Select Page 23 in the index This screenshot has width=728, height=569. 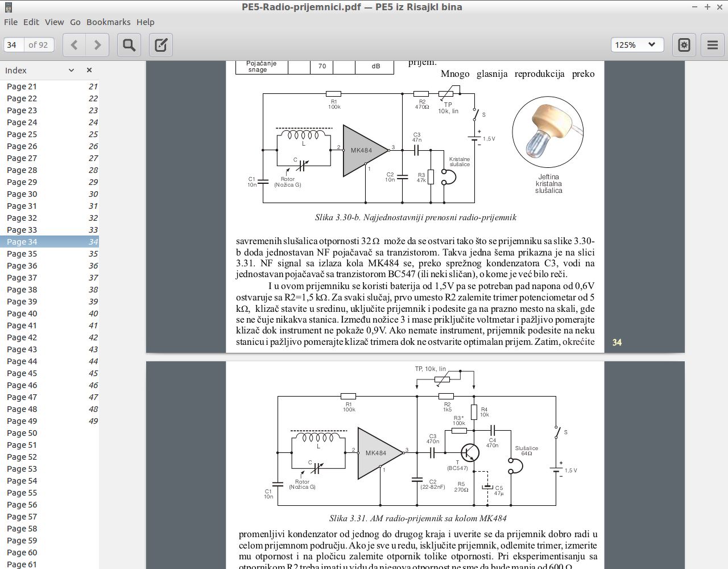(49, 110)
